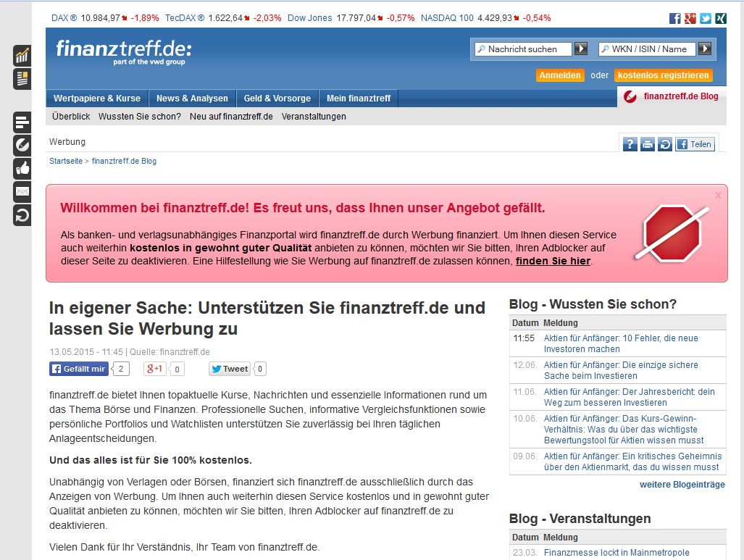Click the Facebook like count 2
The height and width of the screenshot is (560, 744).
click(x=121, y=369)
